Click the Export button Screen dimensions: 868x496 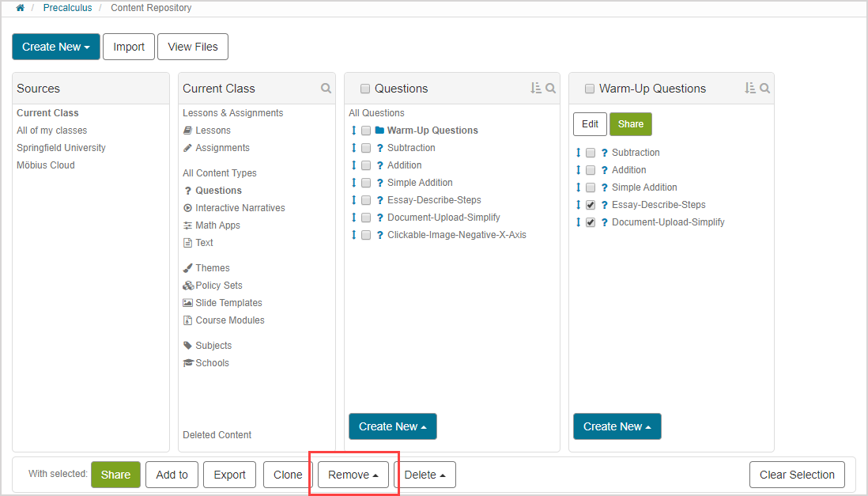[x=230, y=475]
